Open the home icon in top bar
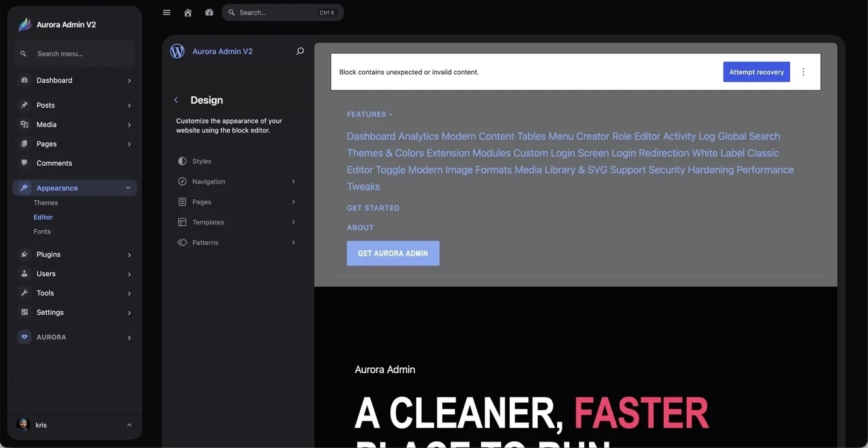 (x=188, y=12)
